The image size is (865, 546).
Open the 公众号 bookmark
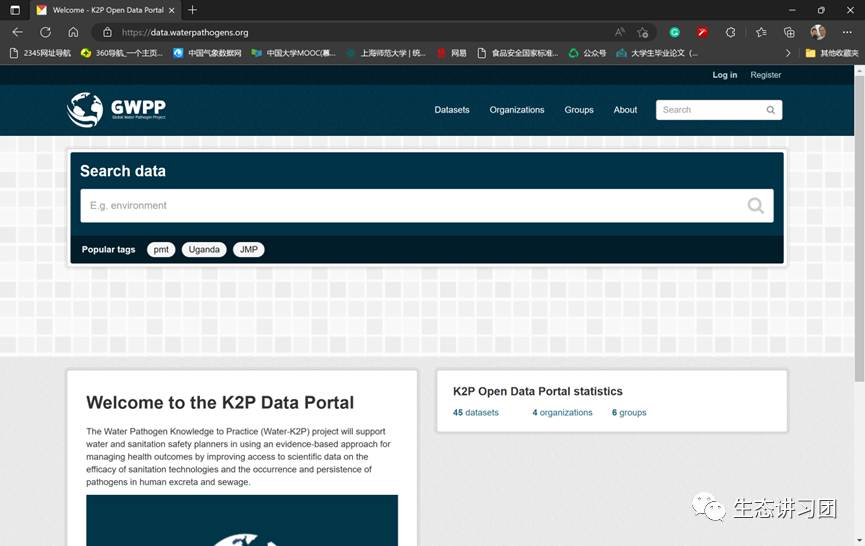click(x=588, y=53)
